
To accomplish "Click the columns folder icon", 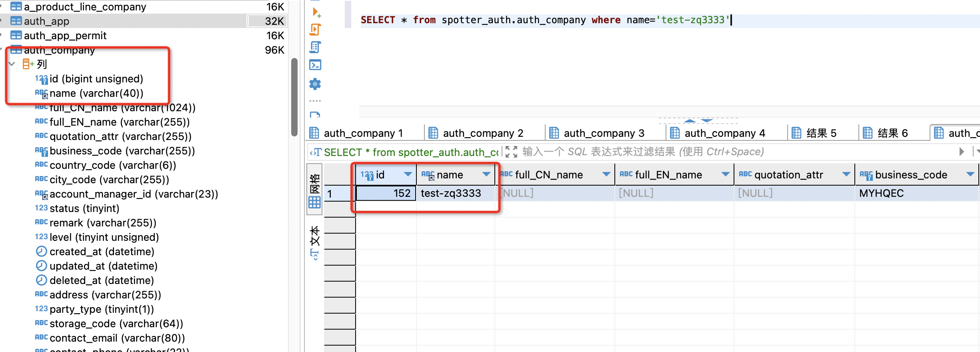I will 28,64.
